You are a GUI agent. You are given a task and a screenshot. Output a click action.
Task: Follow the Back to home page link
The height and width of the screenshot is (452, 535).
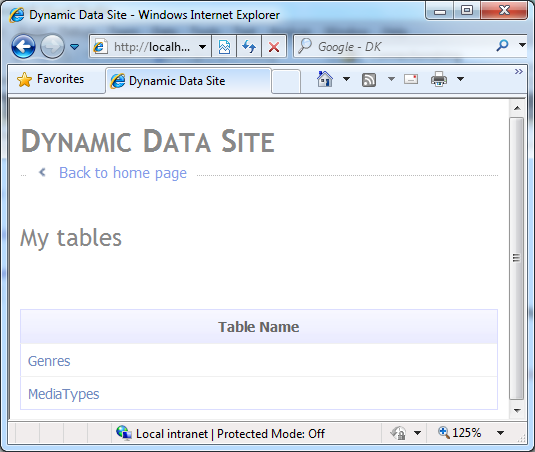[x=123, y=173]
